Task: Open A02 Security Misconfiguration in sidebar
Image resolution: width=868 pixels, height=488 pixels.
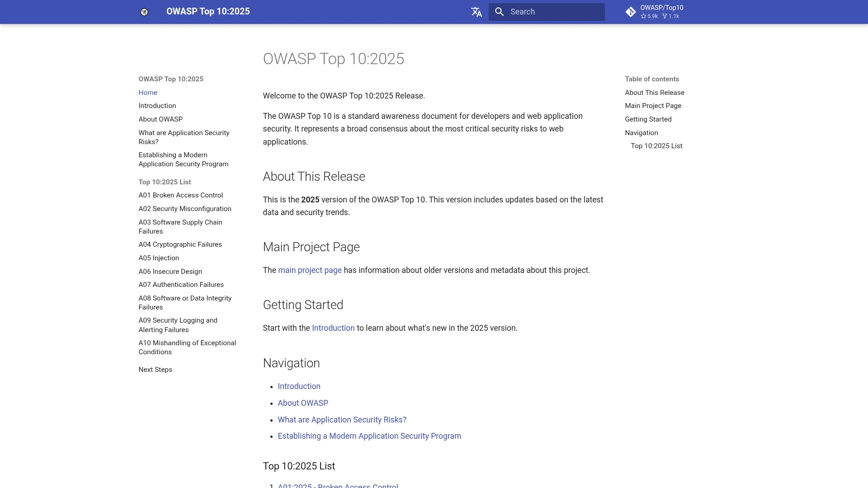Action: tap(185, 209)
